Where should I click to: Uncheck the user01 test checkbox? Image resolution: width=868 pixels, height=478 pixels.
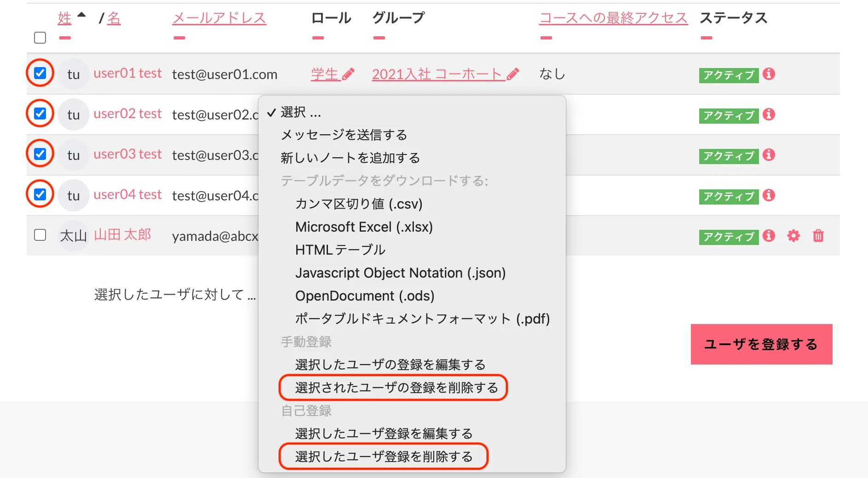click(x=40, y=73)
